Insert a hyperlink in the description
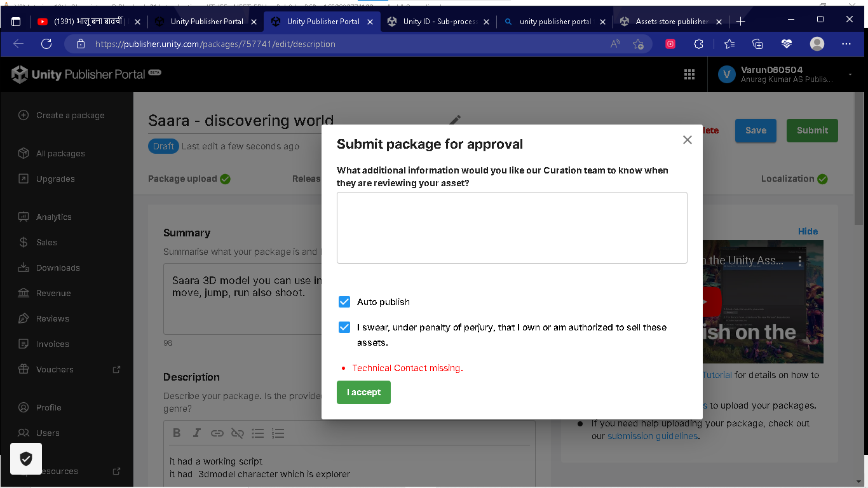This screenshot has width=868, height=488. (x=217, y=433)
